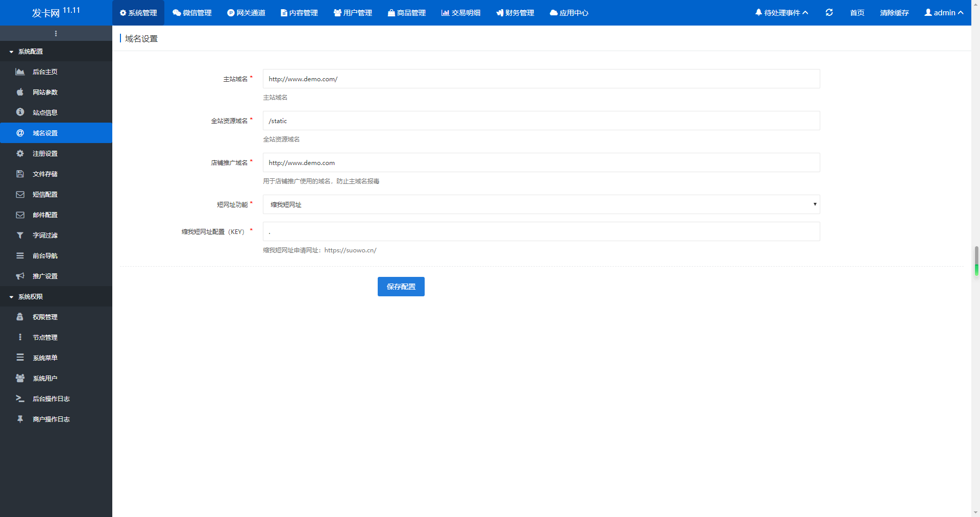This screenshot has width=980, height=517.
Task: Click the scrollbar down arrow
Action: coord(976,512)
